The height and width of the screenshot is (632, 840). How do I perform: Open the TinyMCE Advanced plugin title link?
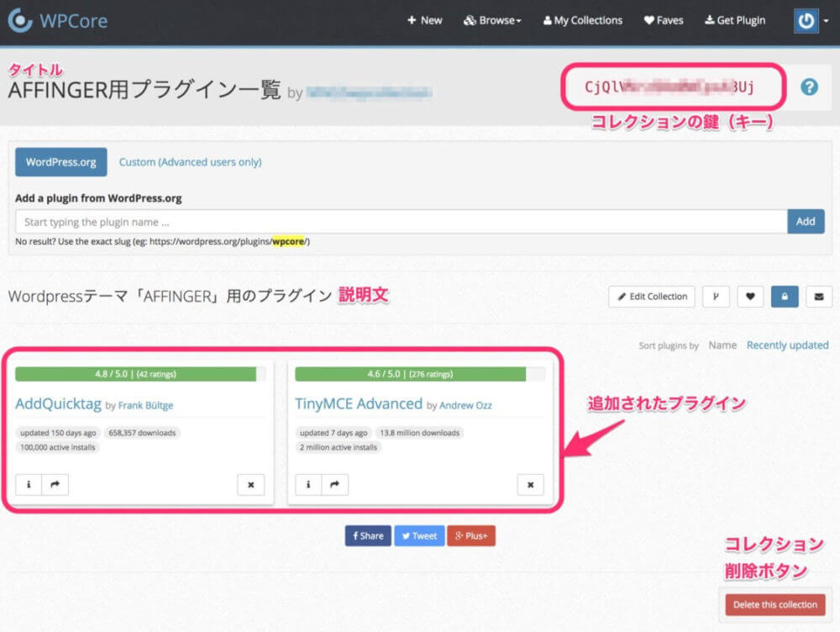click(x=359, y=403)
